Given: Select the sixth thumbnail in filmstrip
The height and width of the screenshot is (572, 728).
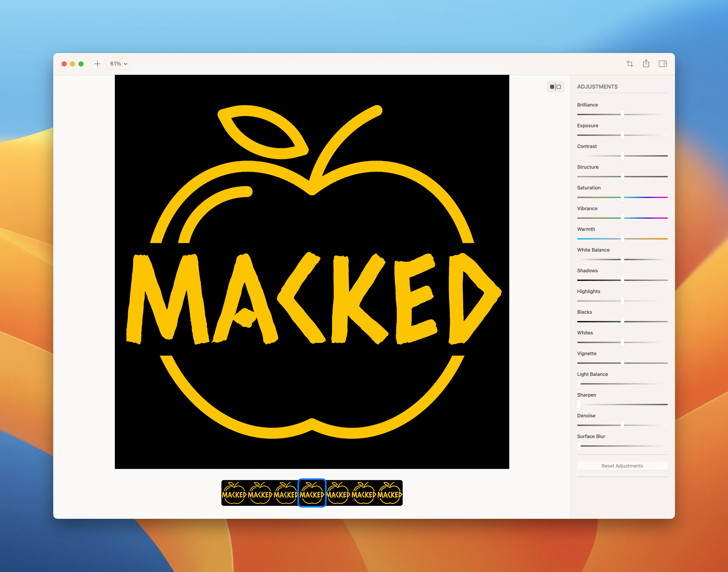Looking at the screenshot, I should coord(364,493).
